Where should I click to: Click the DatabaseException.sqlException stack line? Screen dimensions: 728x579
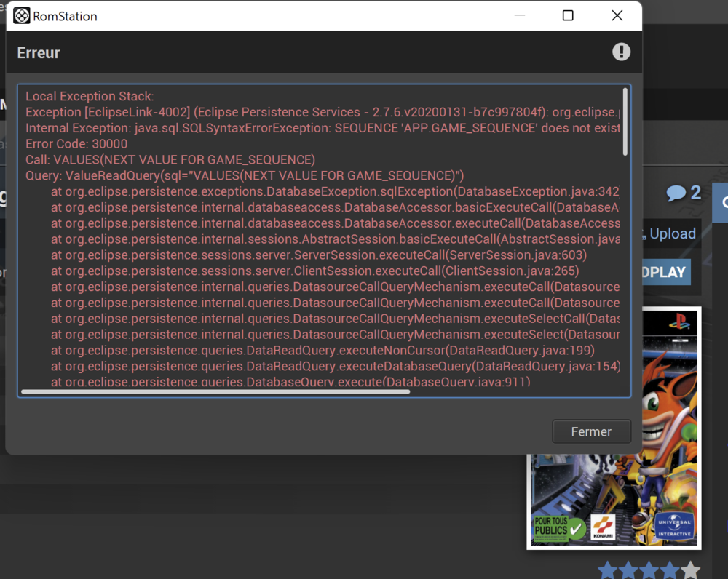tap(335, 191)
